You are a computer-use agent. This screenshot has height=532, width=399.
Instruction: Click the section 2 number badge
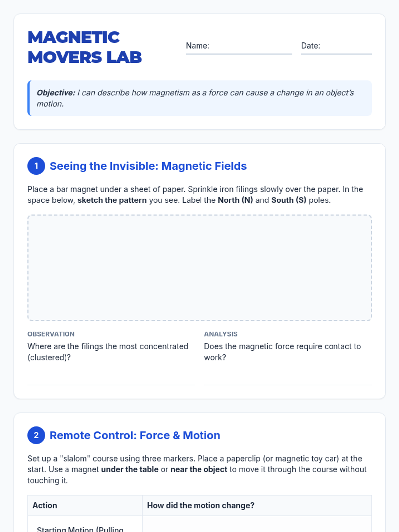36,435
